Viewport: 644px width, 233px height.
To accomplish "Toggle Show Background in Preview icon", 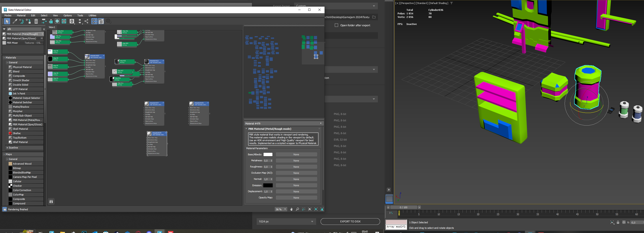I will [64, 21].
